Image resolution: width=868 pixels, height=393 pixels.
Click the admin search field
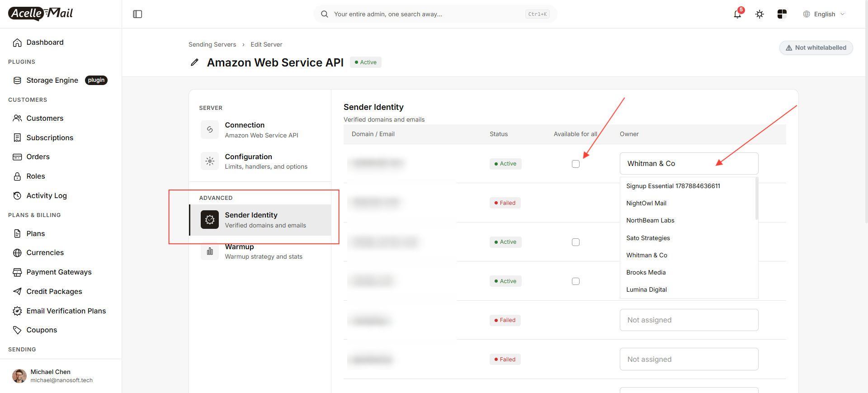(x=435, y=14)
